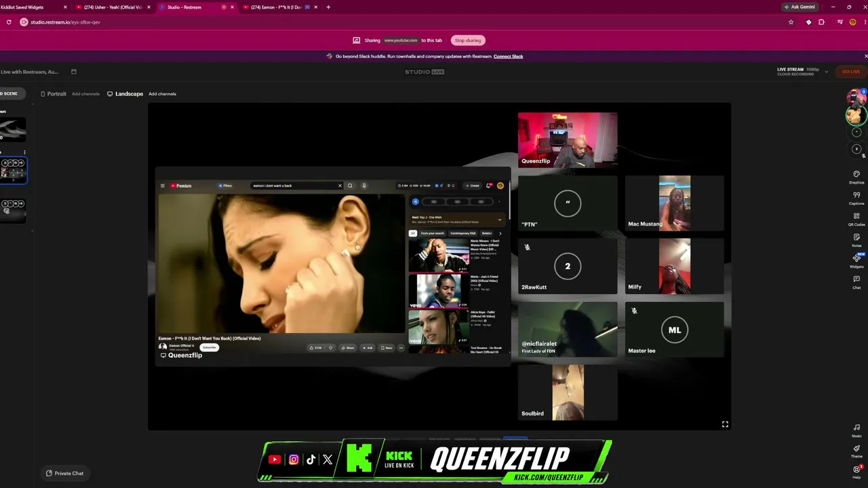Open the schedule calendar icon beside stream title
Image resolution: width=868 pixels, height=488 pixels.
[x=74, y=72]
